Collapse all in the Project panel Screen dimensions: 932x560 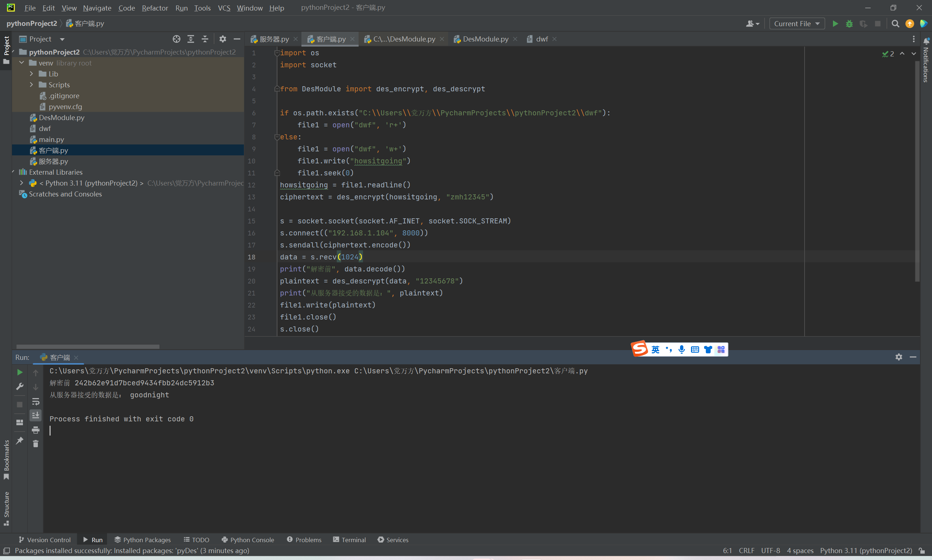click(x=205, y=39)
